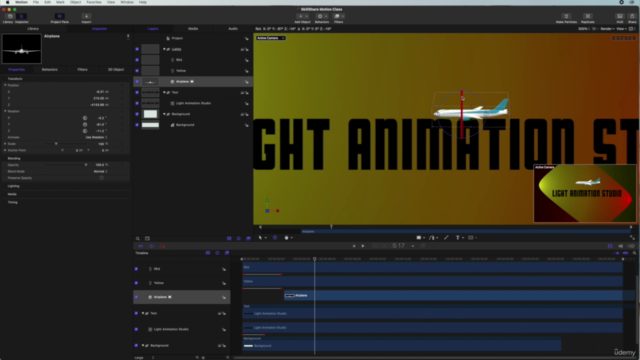This screenshot has width=640, height=360.
Task: Open the Behaviors toolbar popup
Action: tap(322, 17)
